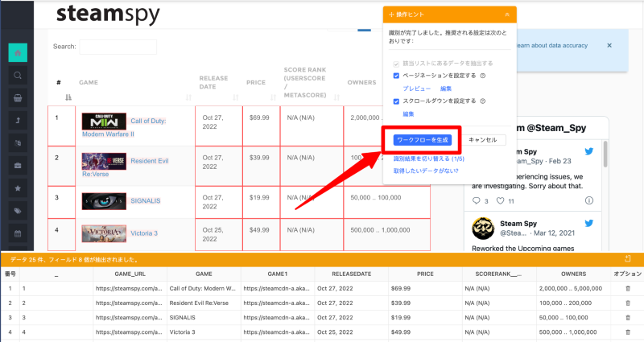This screenshot has width=644, height=342.
Task: Click 'Oct 25, 2022' cell in extracted data
Action: click(352, 332)
